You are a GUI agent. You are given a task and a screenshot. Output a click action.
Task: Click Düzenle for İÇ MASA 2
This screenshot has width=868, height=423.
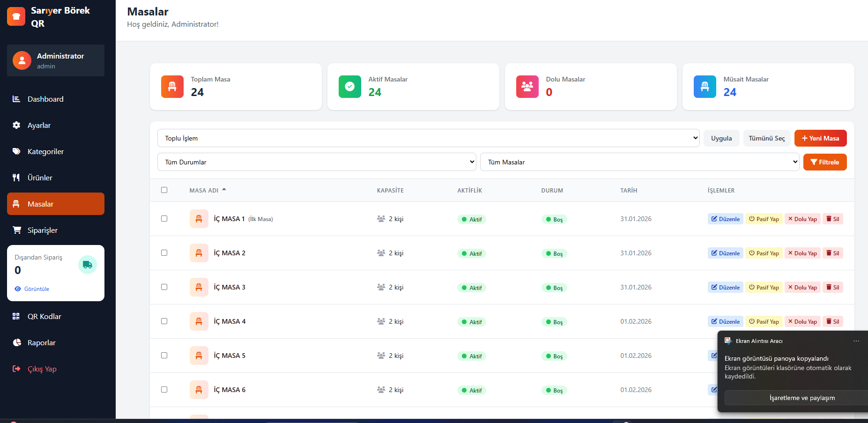pos(725,253)
